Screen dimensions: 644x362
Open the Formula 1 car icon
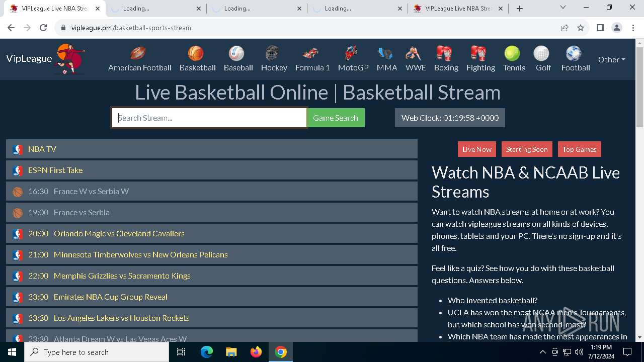(x=310, y=53)
